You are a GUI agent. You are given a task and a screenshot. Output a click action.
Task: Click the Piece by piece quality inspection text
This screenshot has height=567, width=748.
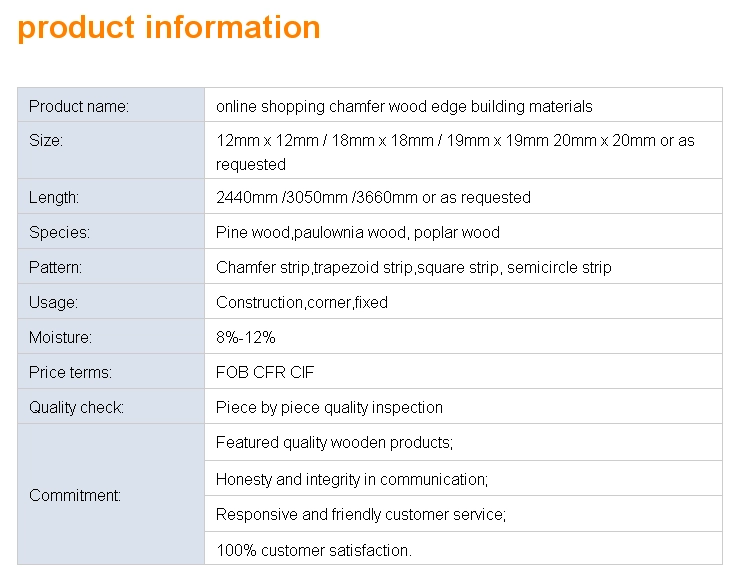(x=329, y=407)
